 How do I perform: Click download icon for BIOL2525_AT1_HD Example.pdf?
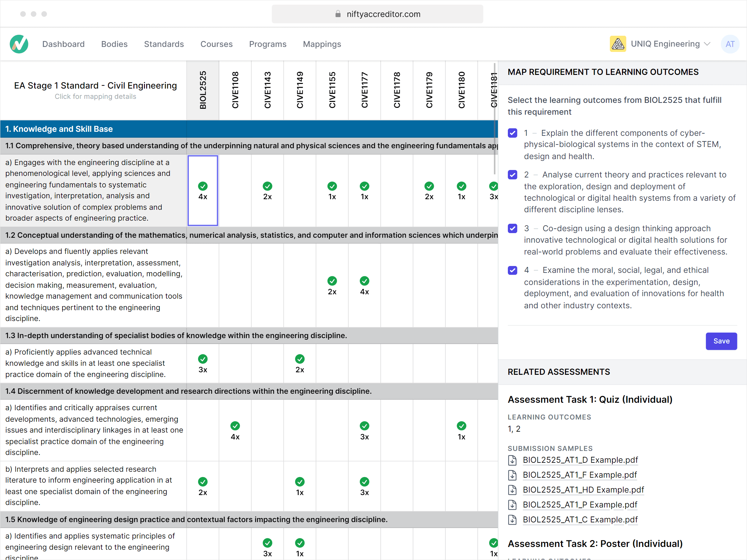tap(512, 490)
